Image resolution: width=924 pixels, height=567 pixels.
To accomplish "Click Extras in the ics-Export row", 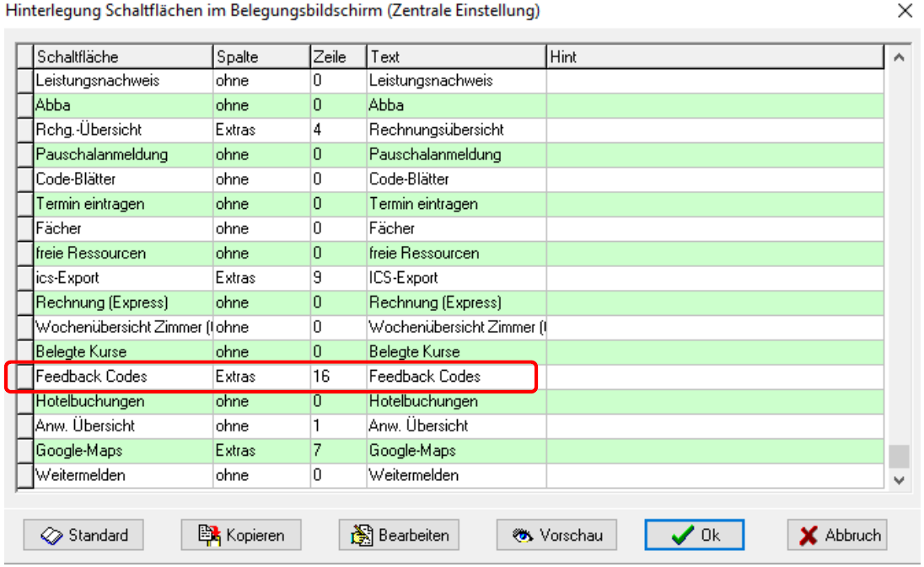I will pos(261,278).
